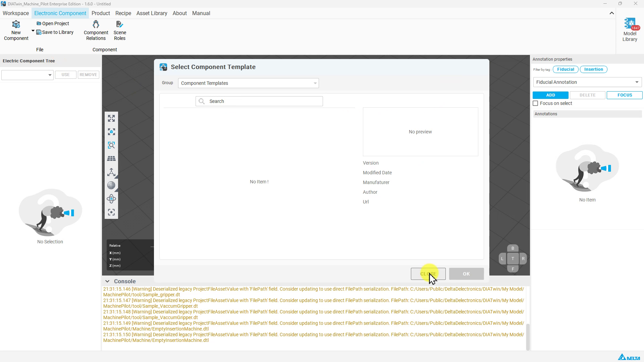Open the Manual tab

[x=201, y=13]
